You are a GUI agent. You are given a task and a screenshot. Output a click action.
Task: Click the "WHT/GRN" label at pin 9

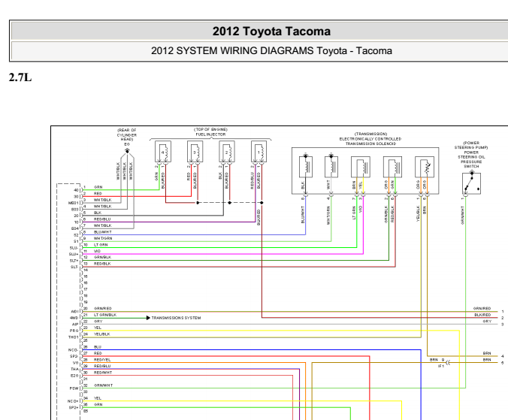103,238
